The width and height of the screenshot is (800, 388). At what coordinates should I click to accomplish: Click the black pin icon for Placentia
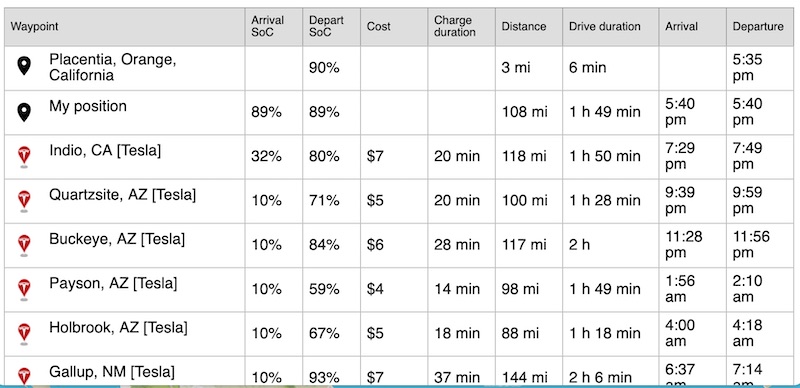click(x=24, y=66)
